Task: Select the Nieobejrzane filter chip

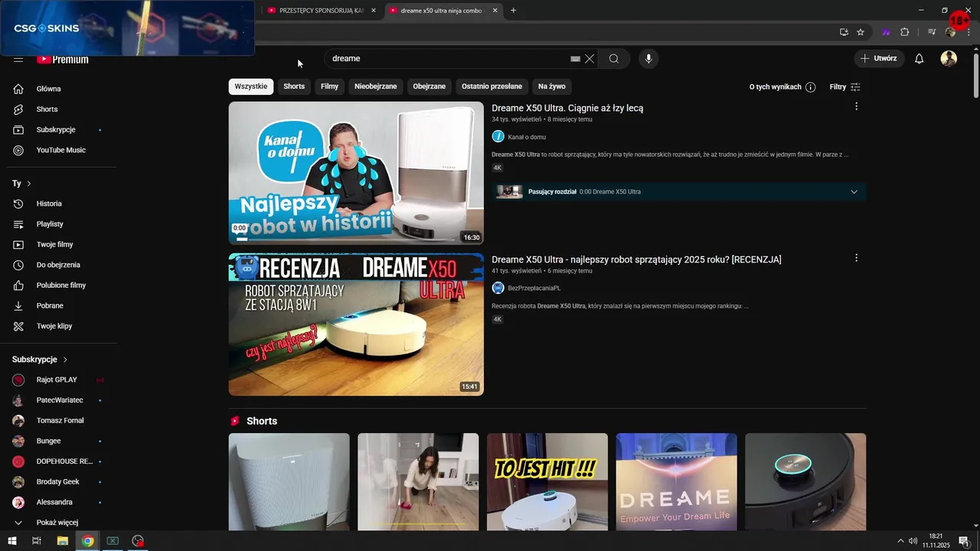Action: 375,86
